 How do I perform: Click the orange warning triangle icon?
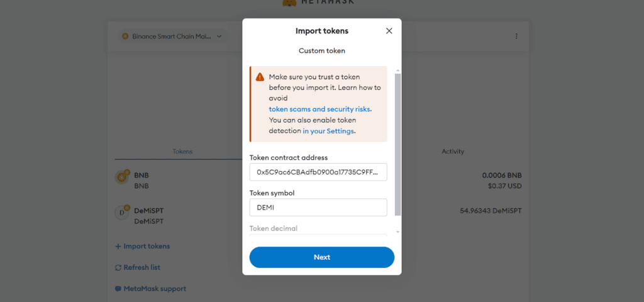pyautogui.click(x=260, y=77)
